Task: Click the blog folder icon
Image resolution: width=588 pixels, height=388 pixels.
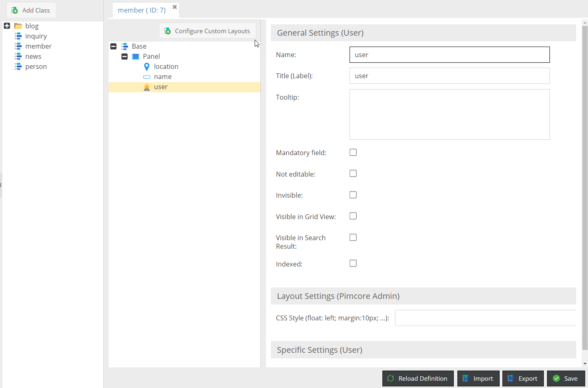Action: pos(18,26)
